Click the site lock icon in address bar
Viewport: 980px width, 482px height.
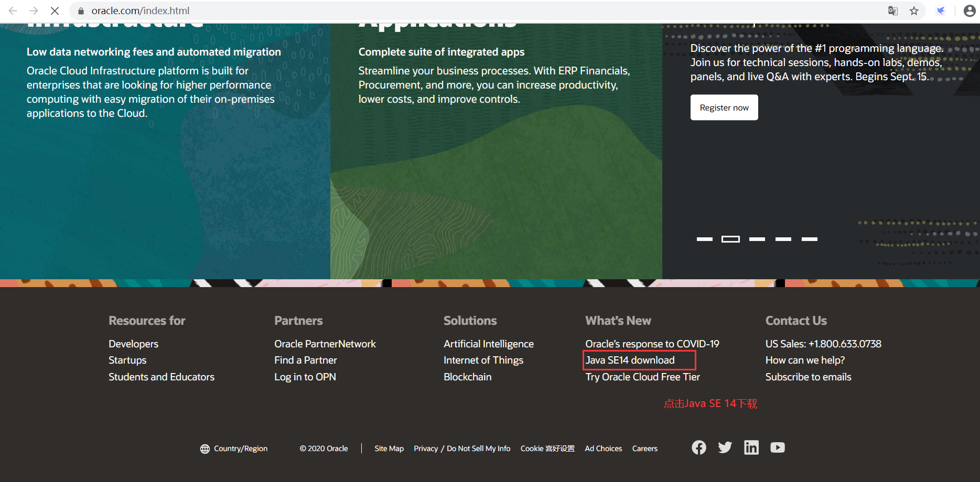click(x=81, y=11)
